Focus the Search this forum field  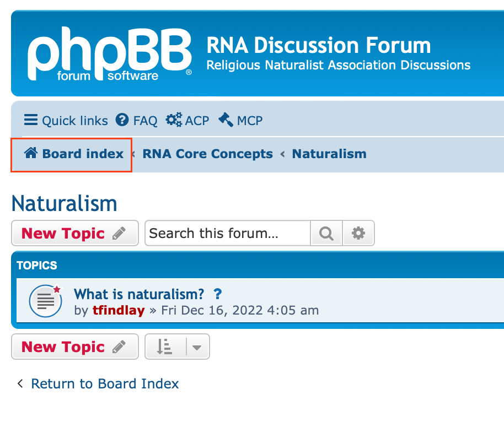[227, 233]
